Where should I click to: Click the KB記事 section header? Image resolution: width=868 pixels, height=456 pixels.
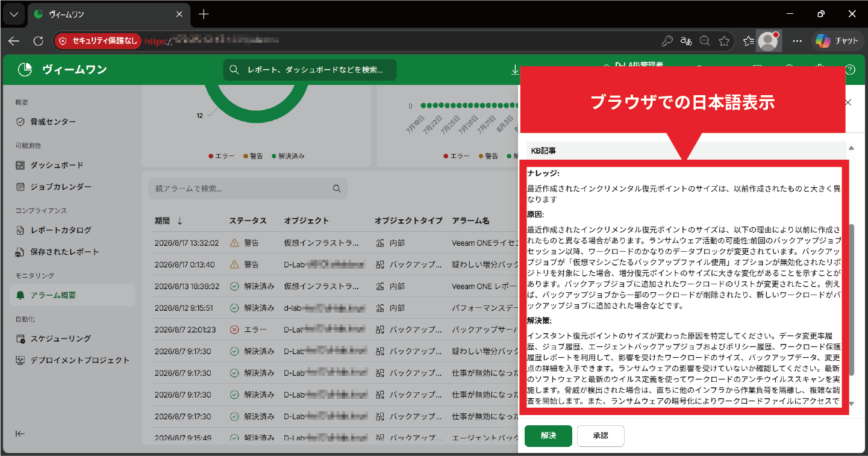click(x=687, y=151)
